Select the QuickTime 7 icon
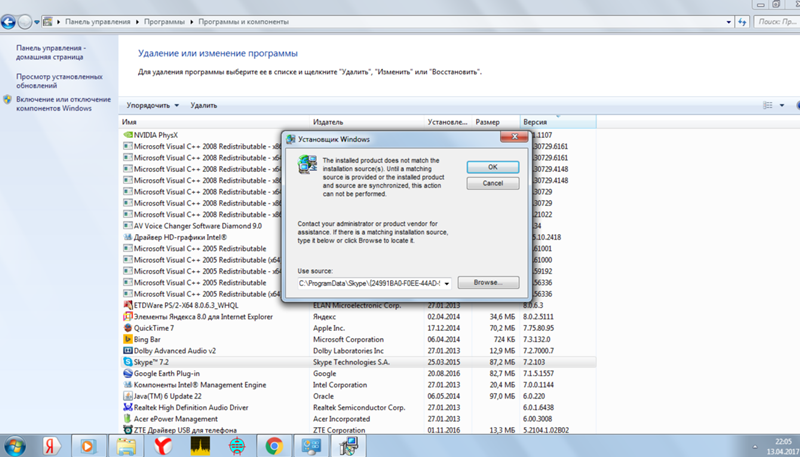This screenshot has height=457, width=800. [x=128, y=328]
